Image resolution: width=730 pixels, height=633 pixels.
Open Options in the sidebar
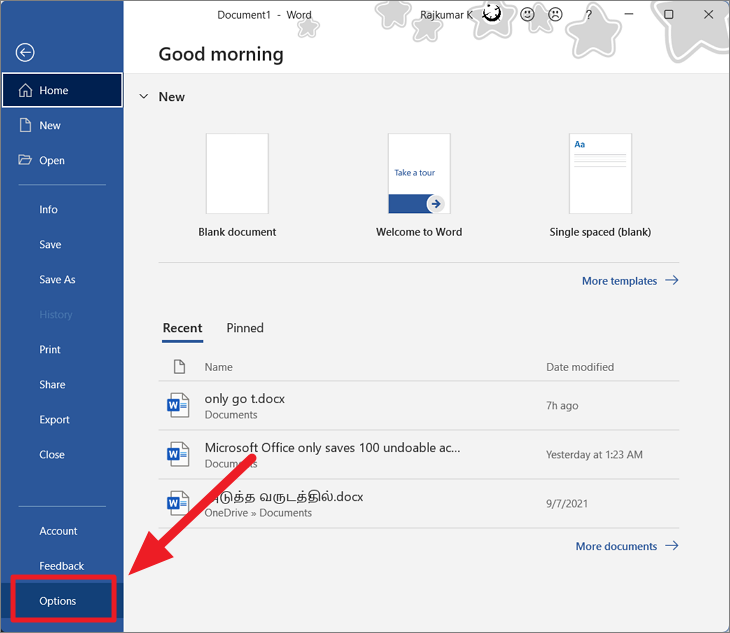tap(58, 601)
